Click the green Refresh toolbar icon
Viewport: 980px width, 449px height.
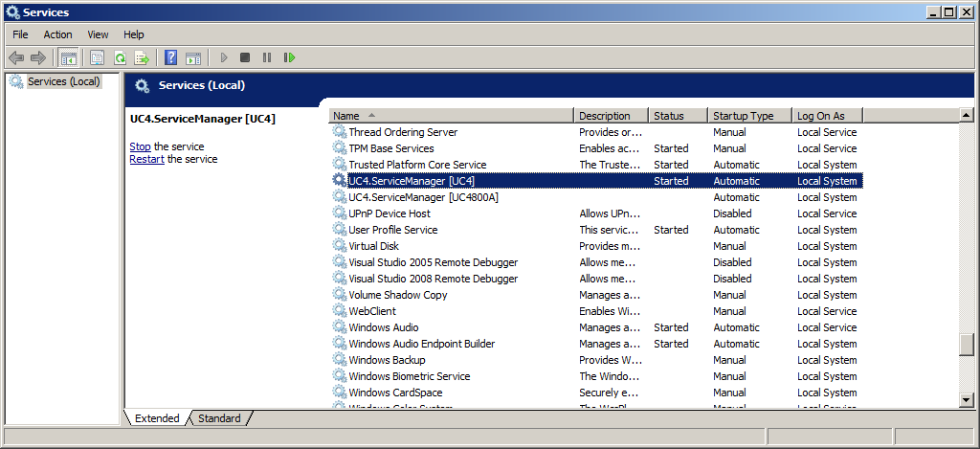120,58
